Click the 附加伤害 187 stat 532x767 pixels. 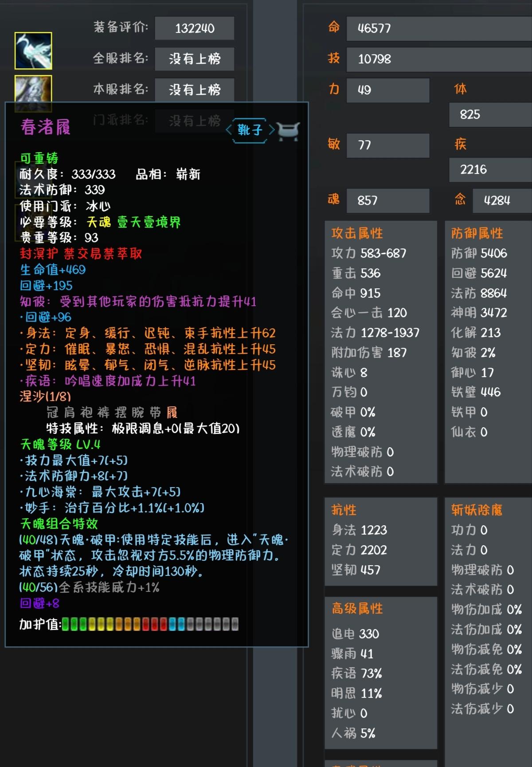click(369, 353)
